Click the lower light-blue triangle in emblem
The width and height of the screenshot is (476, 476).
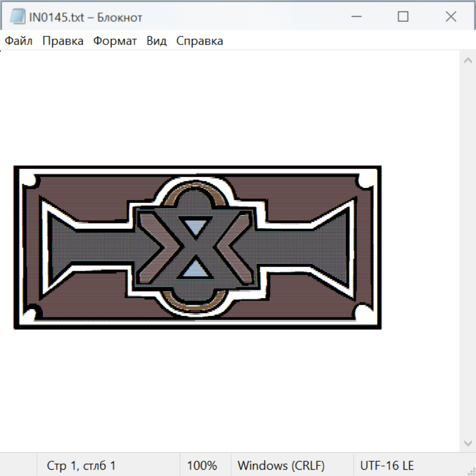(x=194, y=269)
